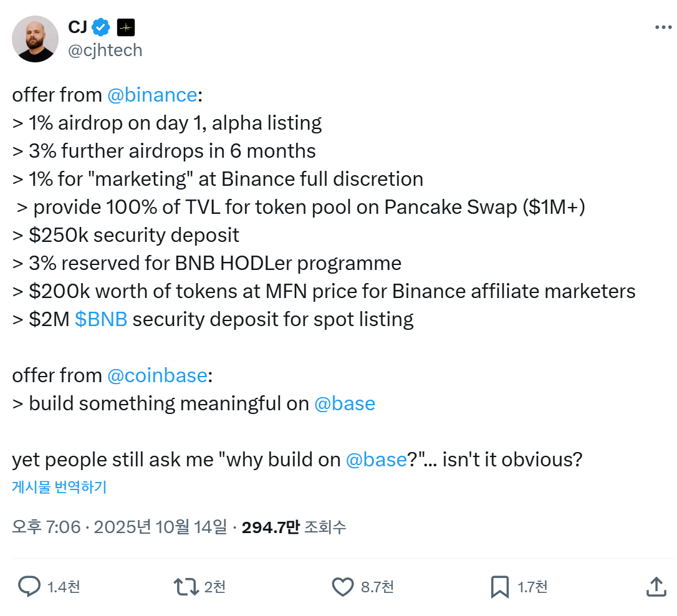This screenshot has width=677, height=616.
Task: Click the 8.7천 likes count
Action: (377, 587)
